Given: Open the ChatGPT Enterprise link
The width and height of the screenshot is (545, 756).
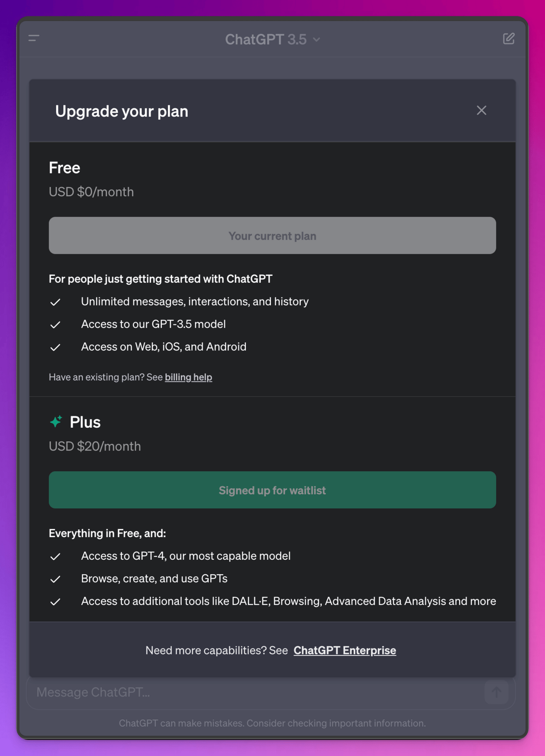Looking at the screenshot, I should (345, 650).
